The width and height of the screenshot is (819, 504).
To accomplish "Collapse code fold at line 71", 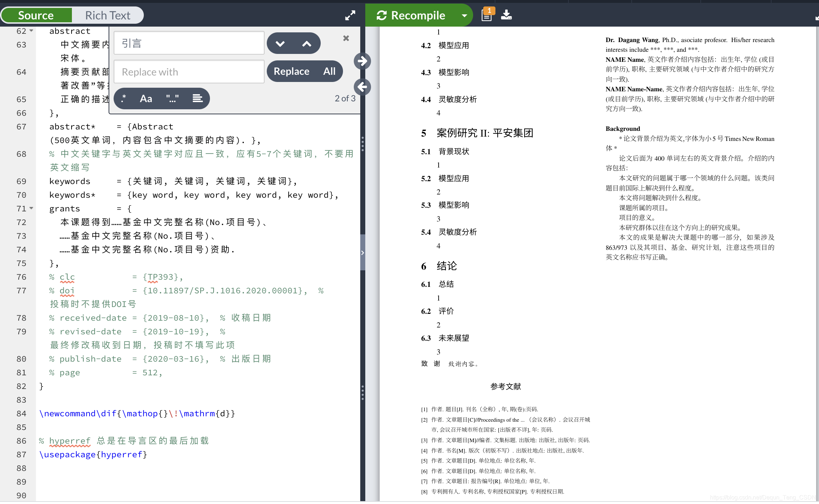I will click(31, 209).
